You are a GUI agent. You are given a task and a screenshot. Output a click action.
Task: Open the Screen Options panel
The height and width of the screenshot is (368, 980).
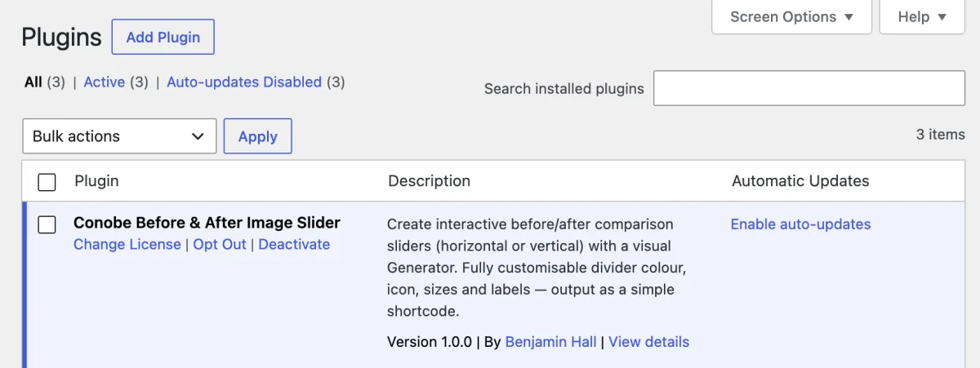click(x=791, y=17)
